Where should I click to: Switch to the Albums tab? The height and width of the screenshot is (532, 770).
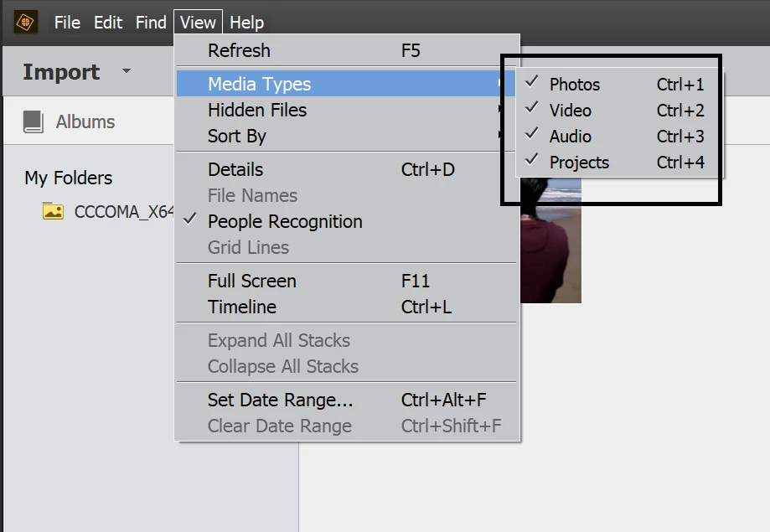coord(85,121)
